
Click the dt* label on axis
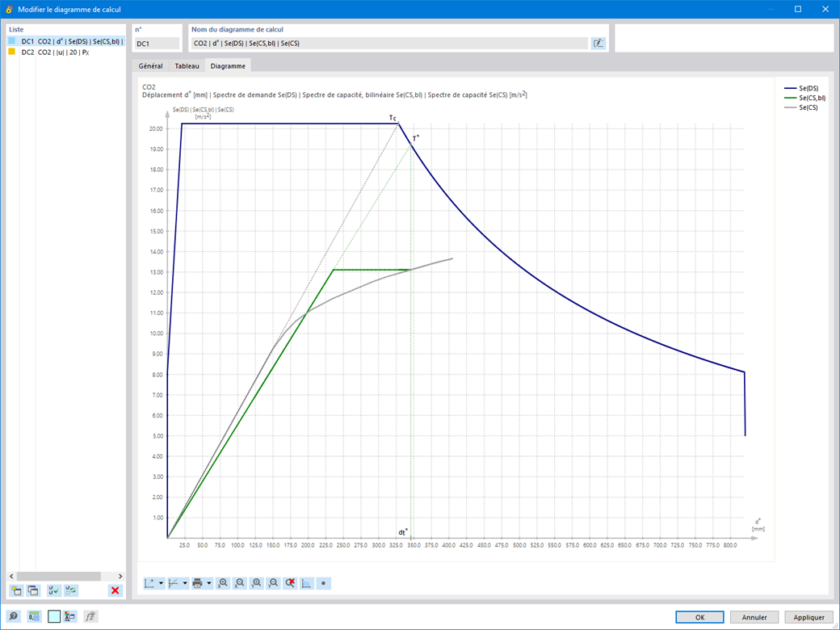(x=403, y=532)
